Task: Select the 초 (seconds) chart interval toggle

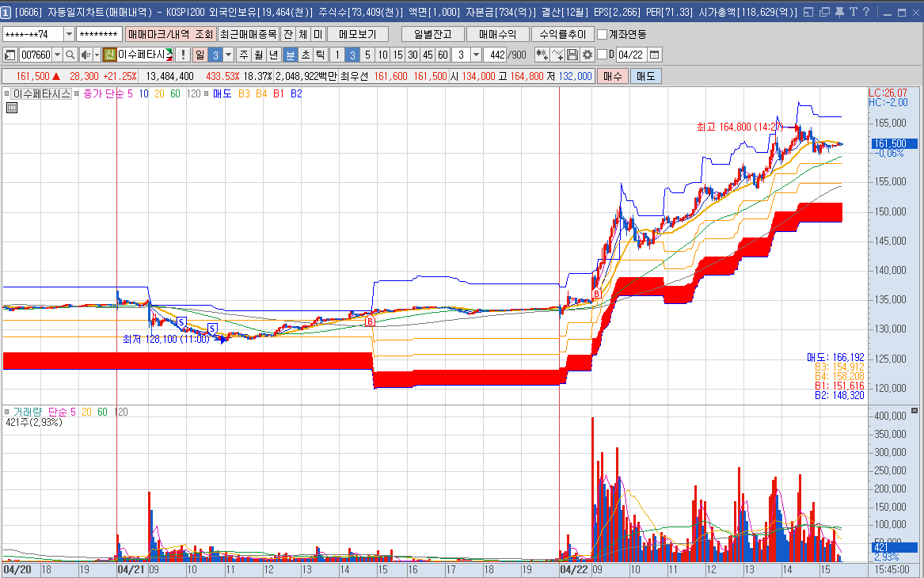Action: point(305,55)
